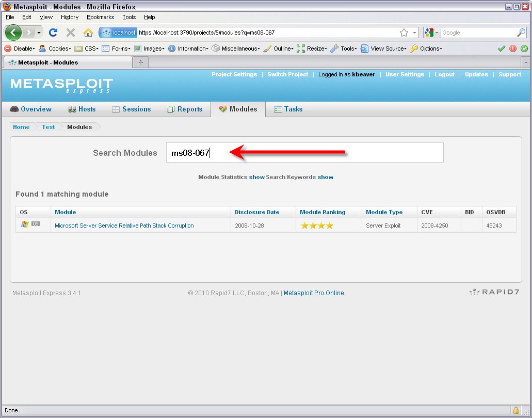Click the localhost site identity button
This screenshot has height=418, width=532.
pos(118,33)
